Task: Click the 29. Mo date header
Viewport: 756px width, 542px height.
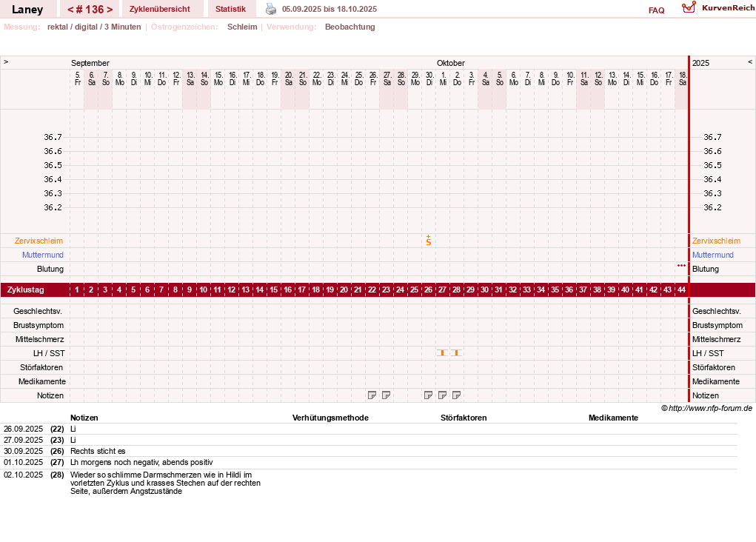Action: click(415, 78)
